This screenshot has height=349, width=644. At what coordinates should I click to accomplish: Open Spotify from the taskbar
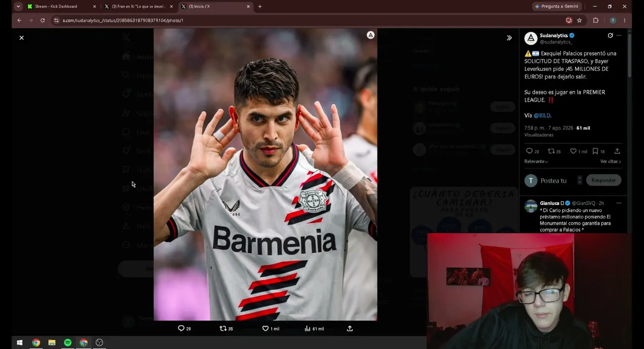coord(68,343)
